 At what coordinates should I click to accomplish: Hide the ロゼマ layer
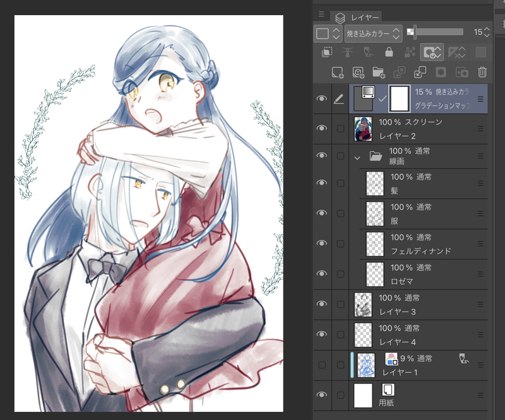[x=322, y=274]
